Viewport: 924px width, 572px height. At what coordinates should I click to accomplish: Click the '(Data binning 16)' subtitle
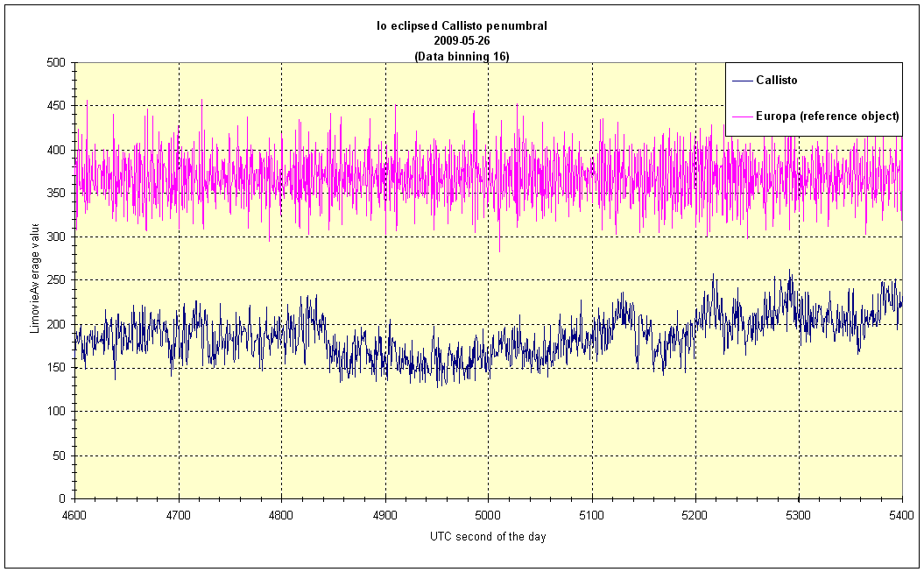point(462,57)
